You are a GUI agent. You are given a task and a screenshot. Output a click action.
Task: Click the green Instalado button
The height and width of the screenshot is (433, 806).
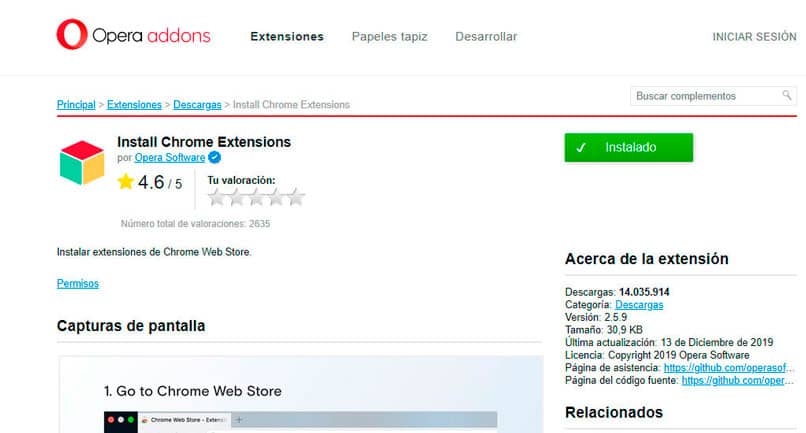click(x=629, y=148)
